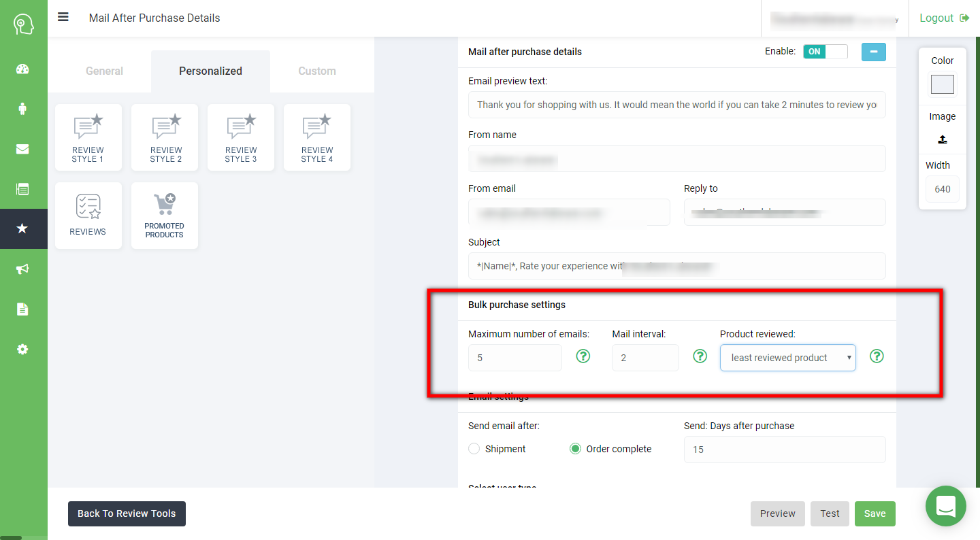Screen dimensions: 980x540
Task: Toggle the Enable ON switch
Action: (x=826, y=52)
